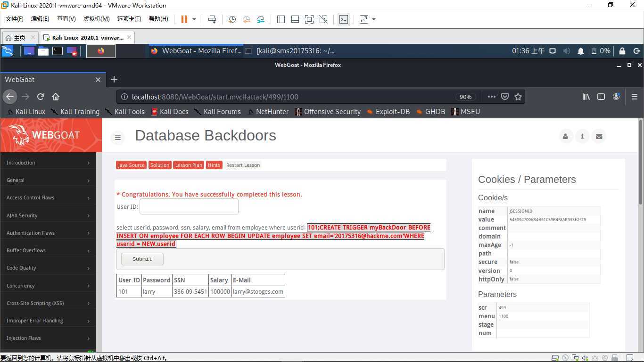This screenshot has width=644, height=362.
Task: Go back in Firefox
Action: click(10, 97)
